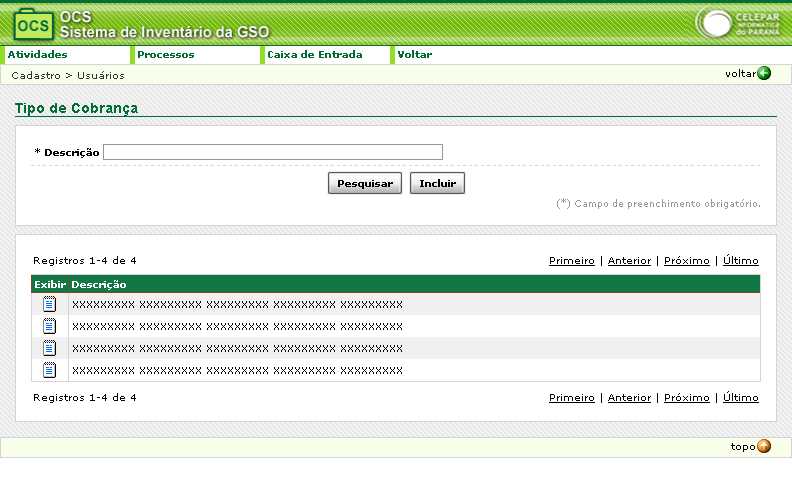Click the green voltar arrow icon

click(764, 73)
